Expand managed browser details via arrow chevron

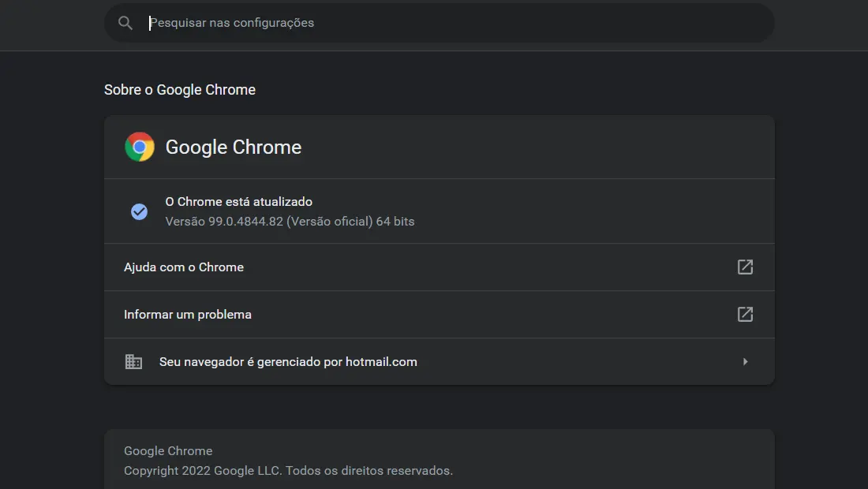(x=745, y=362)
